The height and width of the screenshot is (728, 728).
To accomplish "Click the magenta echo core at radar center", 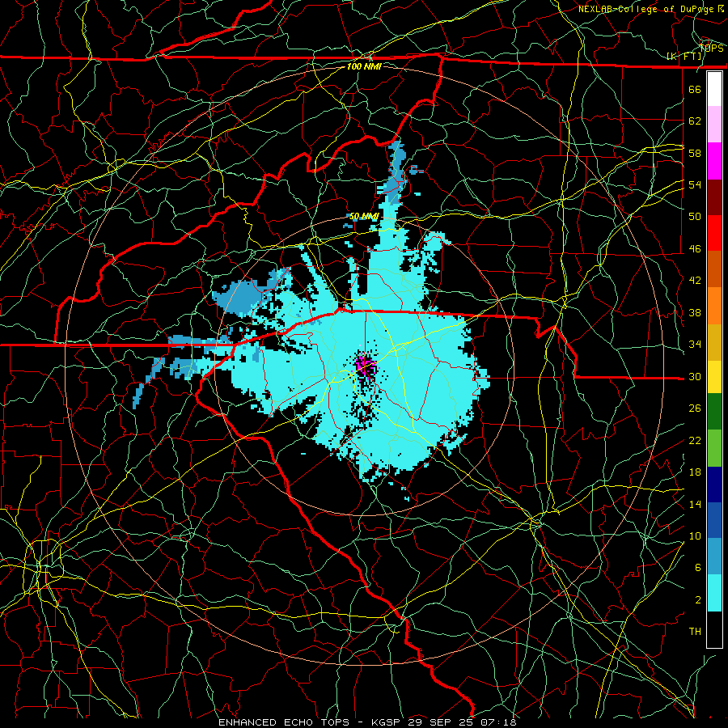I will (x=365, y=364).
